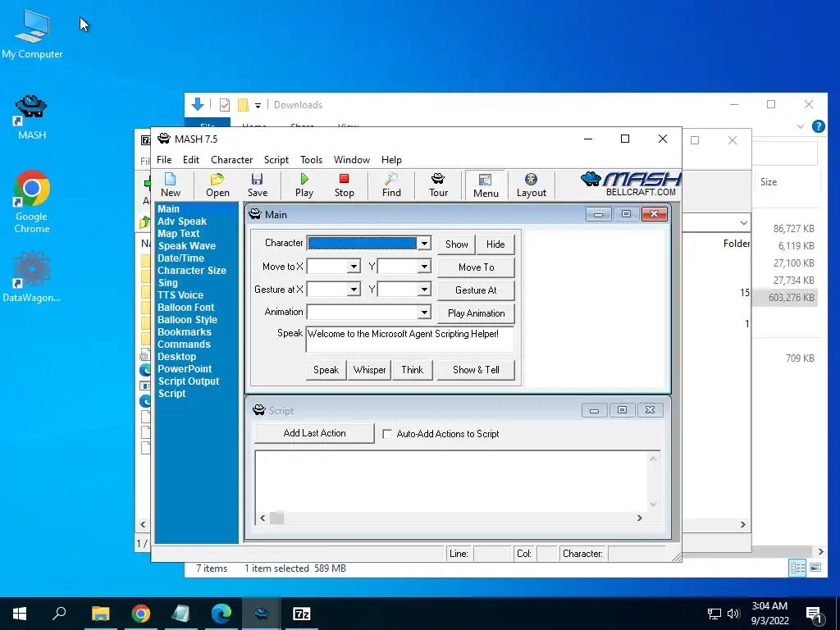Click network tray icon
840x630 pixels.
[x=714, y=614]
